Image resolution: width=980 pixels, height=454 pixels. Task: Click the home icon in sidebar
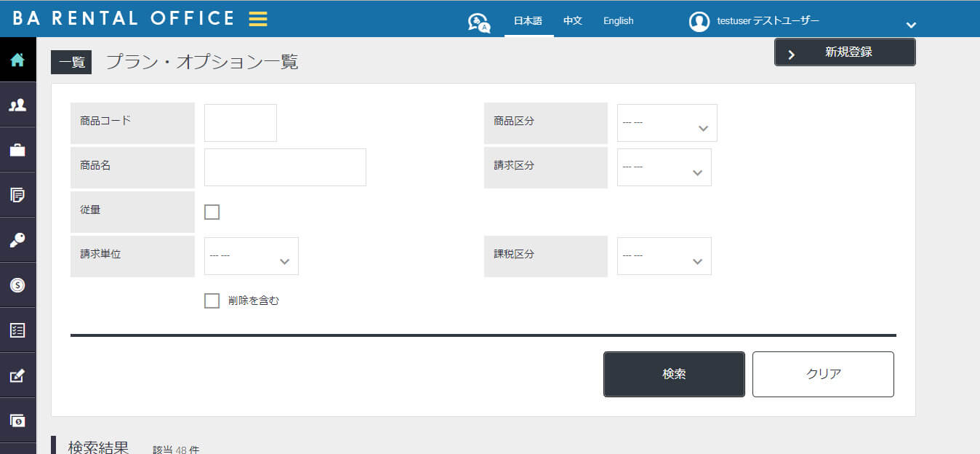click(17, 60)
